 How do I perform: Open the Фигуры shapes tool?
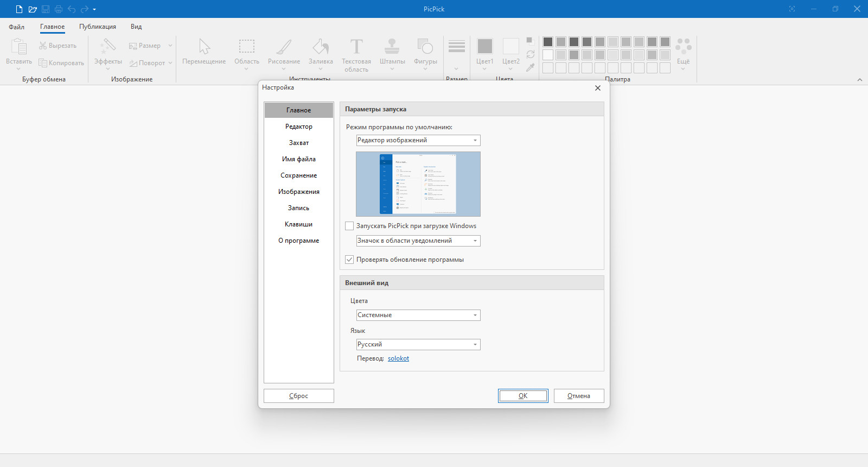[x=425, y=54]
